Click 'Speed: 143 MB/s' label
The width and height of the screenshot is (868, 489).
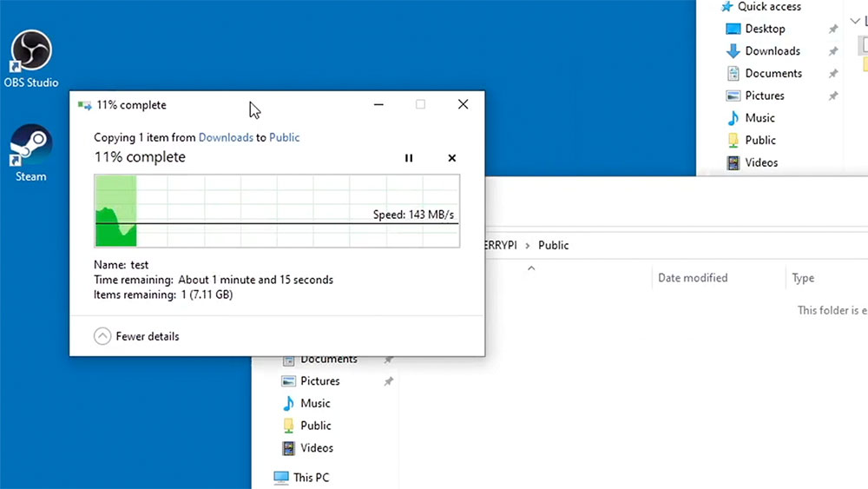(413, 215)
